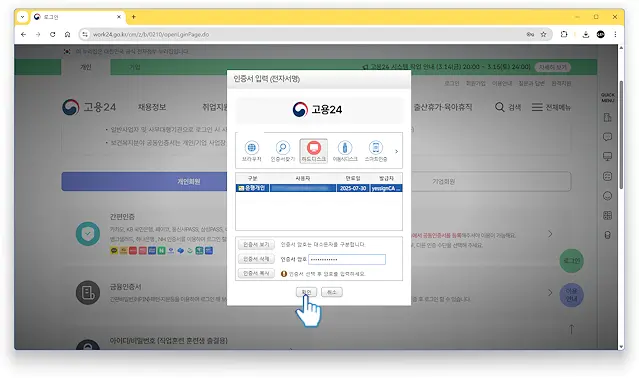Click the Quick Menu smiley icon
Image resolution: width=639 pixels, height=378 pixels.
point(607,196)
